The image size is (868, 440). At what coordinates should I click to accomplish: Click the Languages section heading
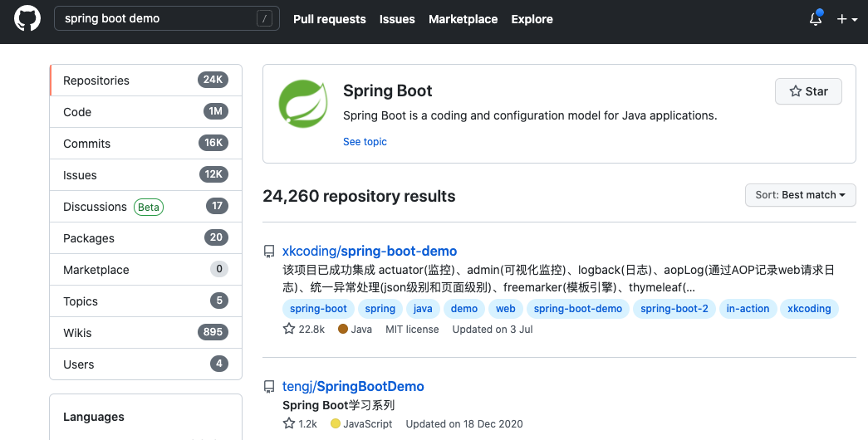pos(94,417)
